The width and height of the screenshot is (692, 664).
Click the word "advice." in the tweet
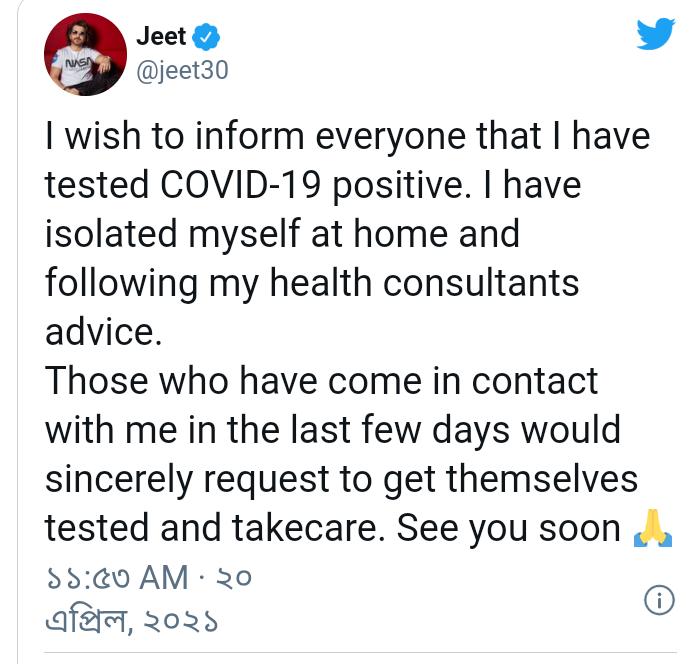click(x=104, y=332)
